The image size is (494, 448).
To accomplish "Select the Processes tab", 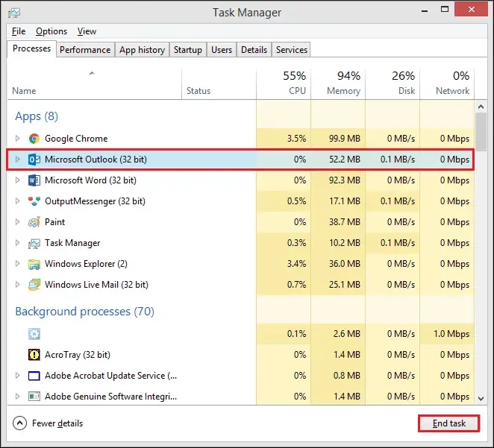I will click(x=31, y=48).
